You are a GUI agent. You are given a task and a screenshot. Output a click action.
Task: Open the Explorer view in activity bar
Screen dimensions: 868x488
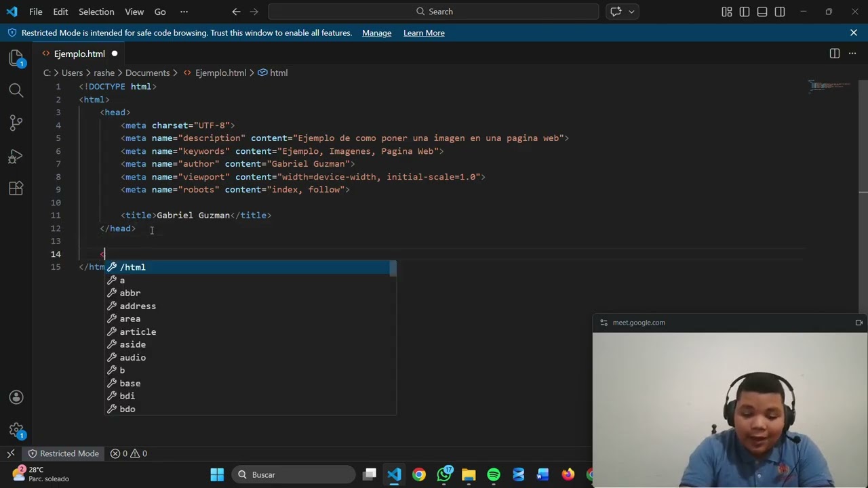16,58
